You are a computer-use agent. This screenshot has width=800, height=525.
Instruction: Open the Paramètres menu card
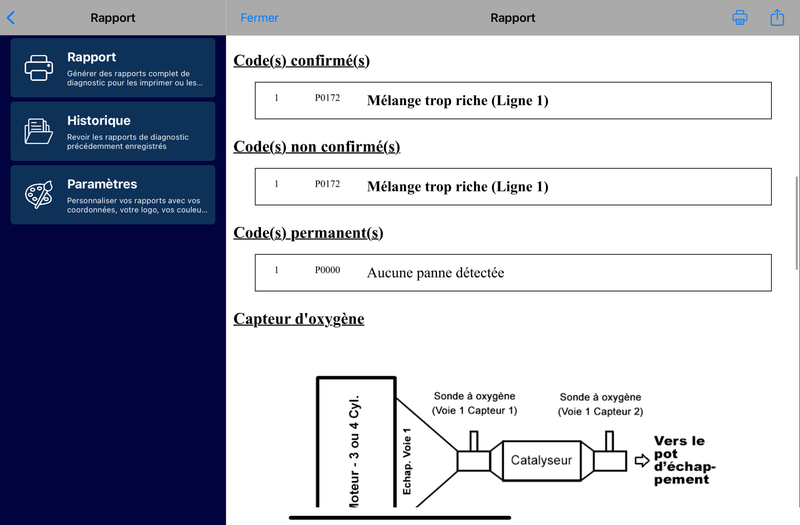(x=113, y=194)
